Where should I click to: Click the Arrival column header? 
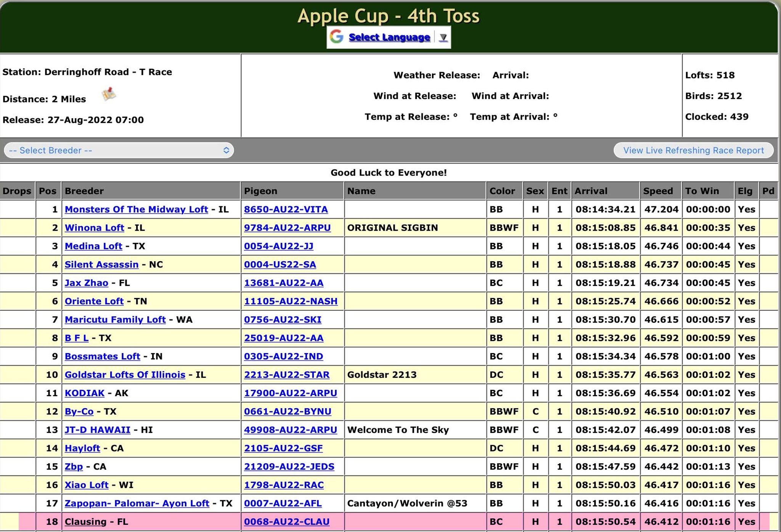[x=591, y=191]
